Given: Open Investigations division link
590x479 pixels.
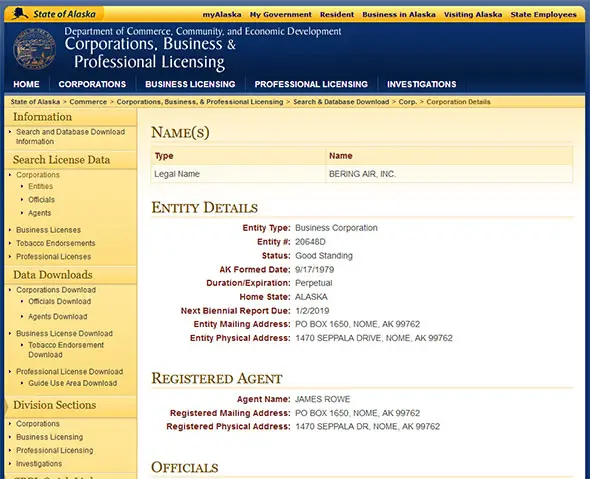Looking at the screenshot, I should [39, 464].
